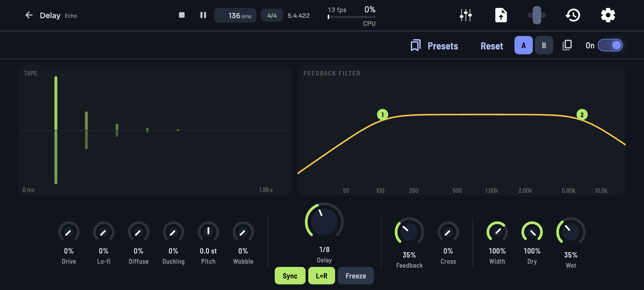Screen dimensions: 644x290
Task: Pause playback
Action: [203, 15]
